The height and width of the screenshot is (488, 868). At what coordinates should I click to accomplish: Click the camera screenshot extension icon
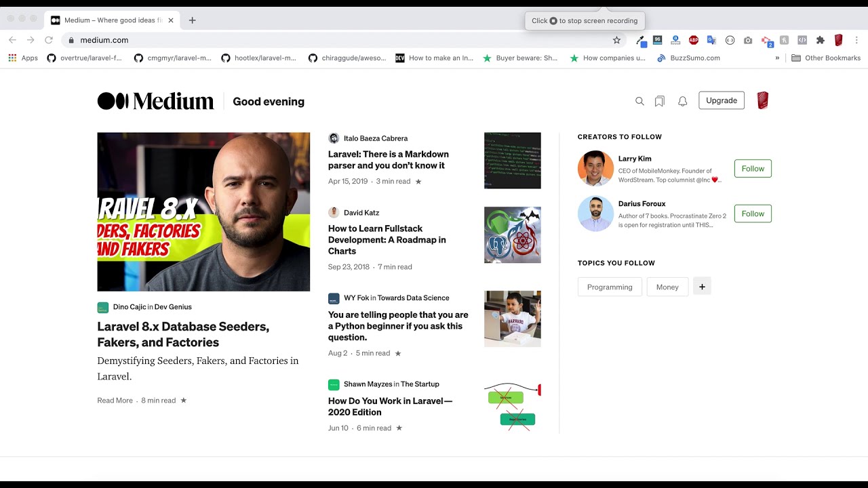pyautogui.click(x=748, y=40)
